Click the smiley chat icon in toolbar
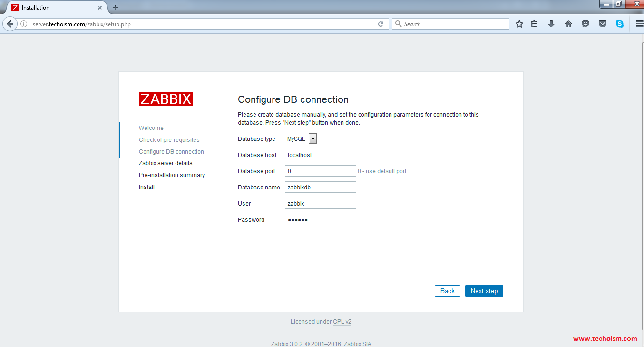Viewport: 644px width, 347px height. click(585, 24)
